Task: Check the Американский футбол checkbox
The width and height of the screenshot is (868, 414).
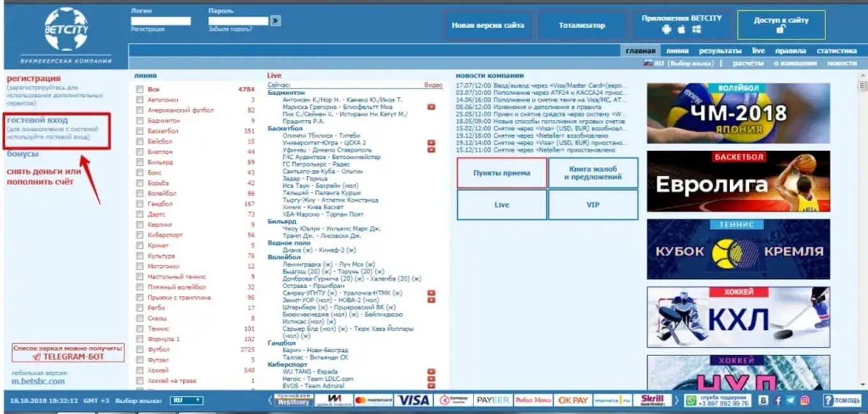Action: [139, 110]
